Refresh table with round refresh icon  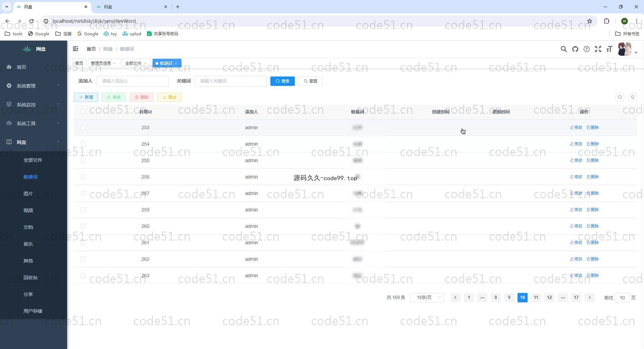tap(633, 97)
